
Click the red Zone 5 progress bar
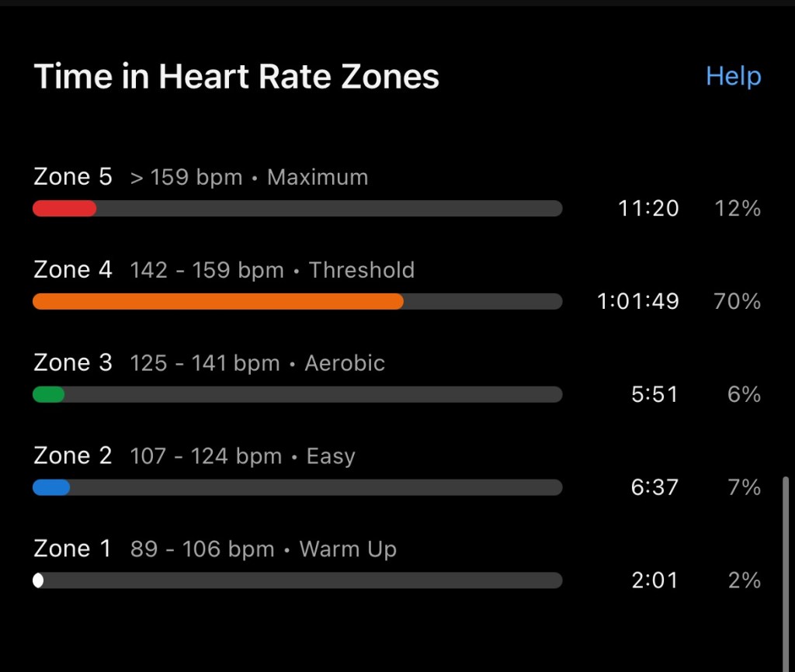(x=64, y=208)
